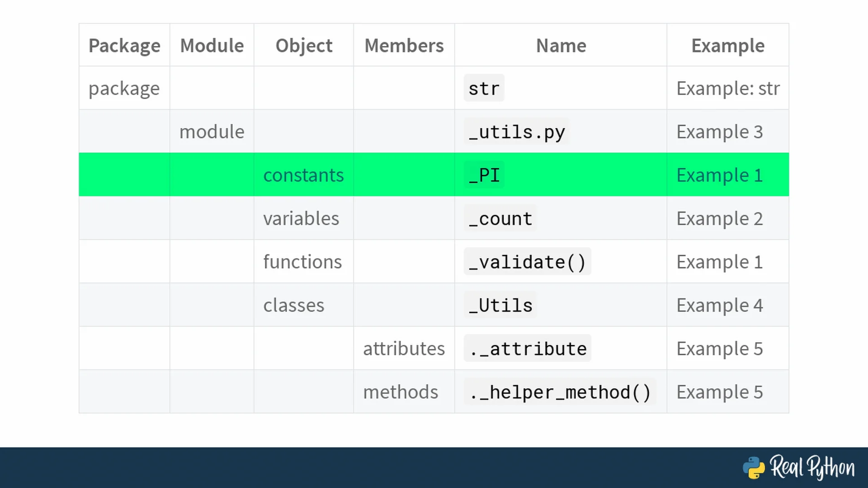Click the _Utils class name
The height and width of the screenshot is (488, 868).
point(500,305)
